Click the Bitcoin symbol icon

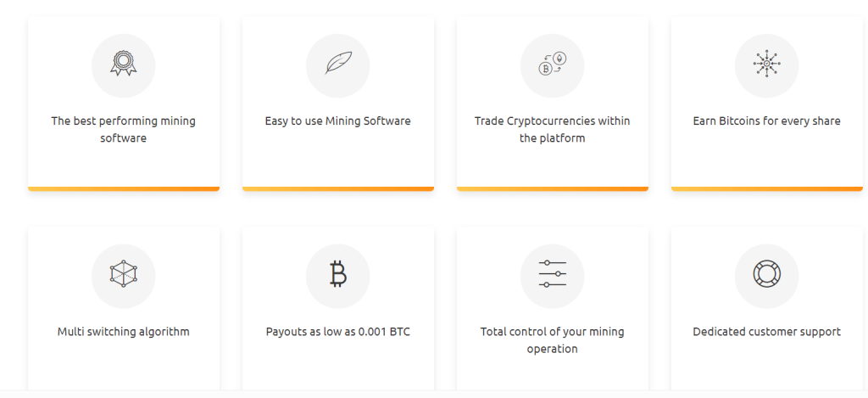point(338,274)
